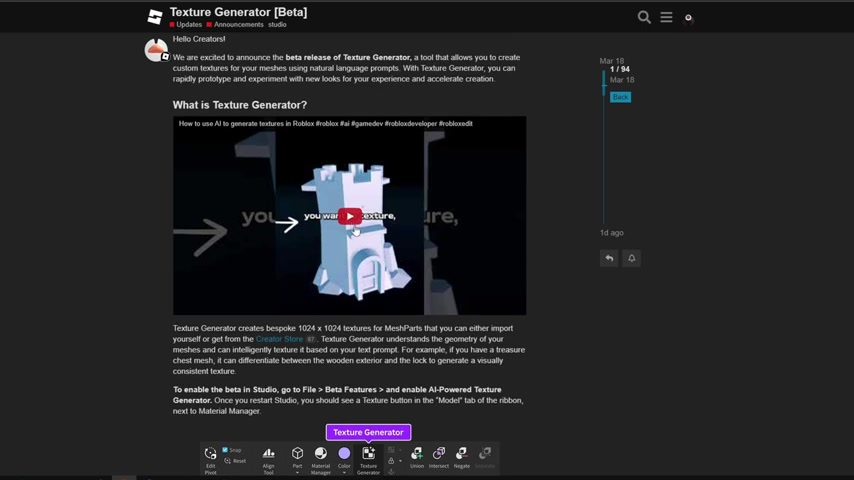The image size is (854, 480).
Task: Click the Group icon in ribbon
Action: pos(391,450)
